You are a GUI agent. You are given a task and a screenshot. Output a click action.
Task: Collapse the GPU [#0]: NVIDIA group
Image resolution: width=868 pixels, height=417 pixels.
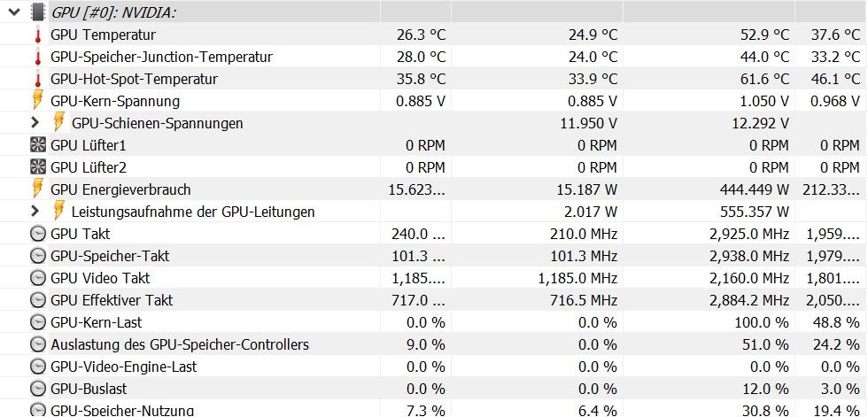[x=15, y=12]
